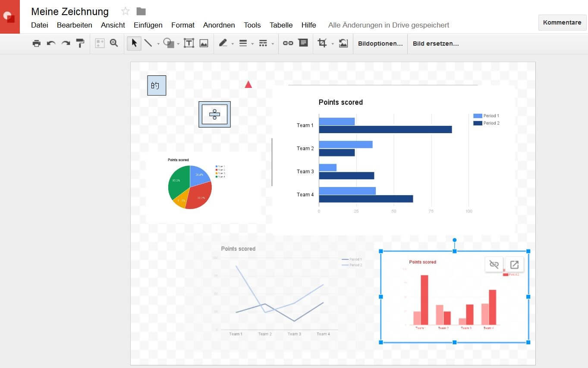Click the 'Alle Änderungen in Drive gespeichert' status
The image size is (588, 368).
389,25
